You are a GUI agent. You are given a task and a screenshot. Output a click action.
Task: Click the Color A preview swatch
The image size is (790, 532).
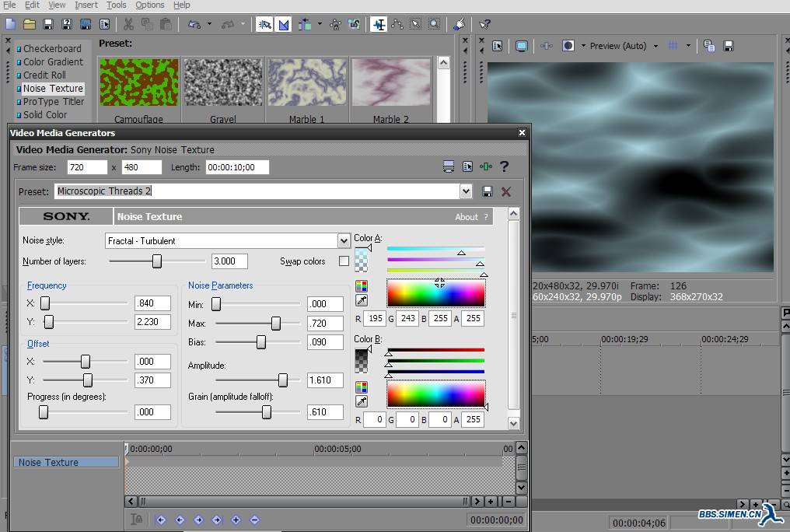tap(362, 260)
